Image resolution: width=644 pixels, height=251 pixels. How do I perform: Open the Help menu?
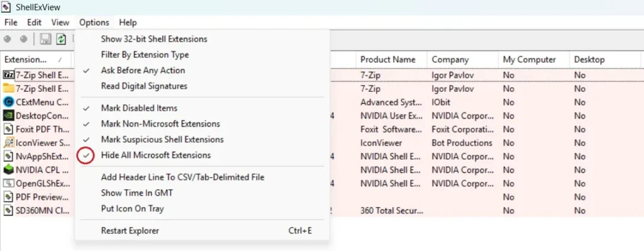click(128, 22)
